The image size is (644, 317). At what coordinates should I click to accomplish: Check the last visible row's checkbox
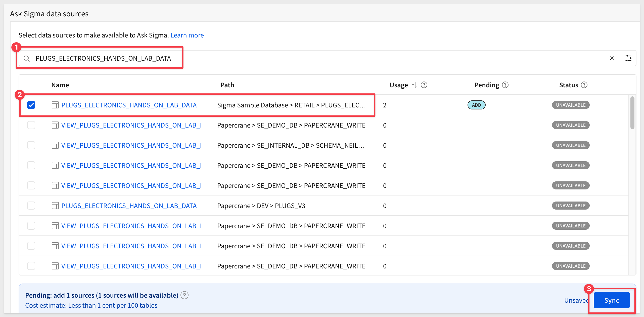pyautogui.click(x=31, y=266)
